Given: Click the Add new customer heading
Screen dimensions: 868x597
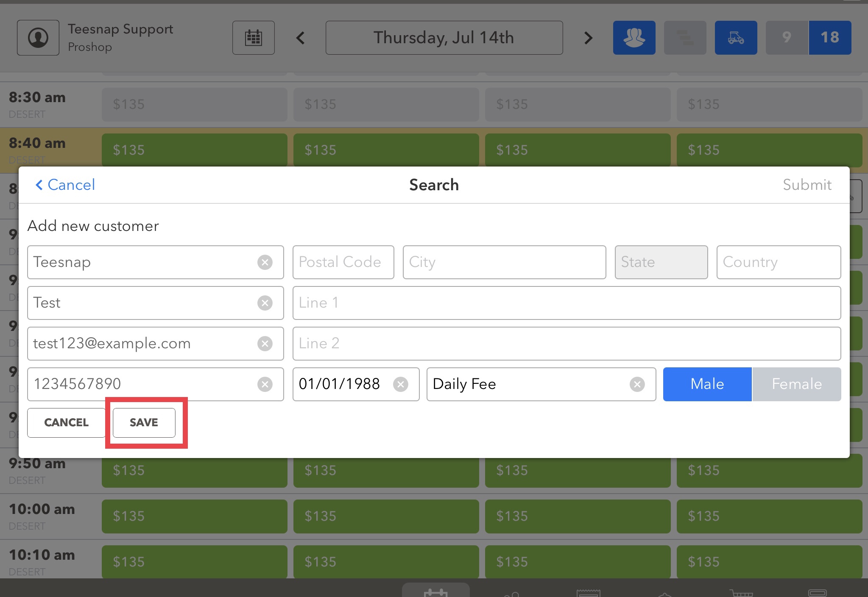Looking at the screenshot, I should pos(93,226).
